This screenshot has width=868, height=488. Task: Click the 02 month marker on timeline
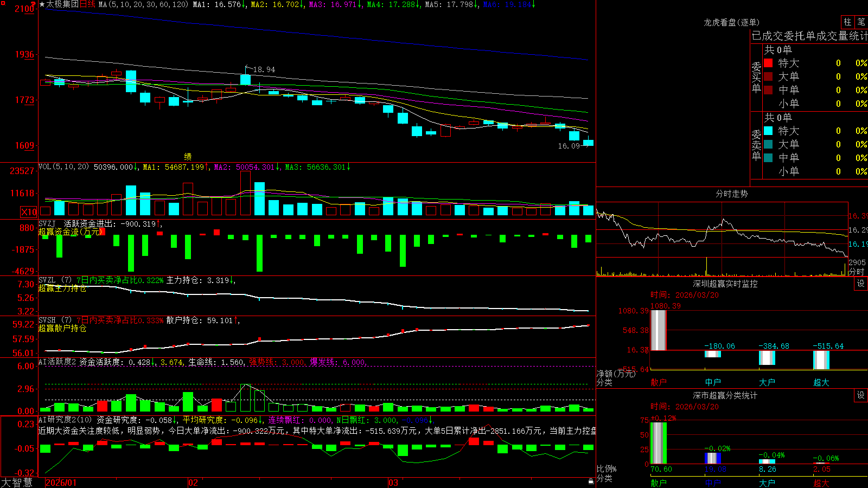[x=193, y=483]
